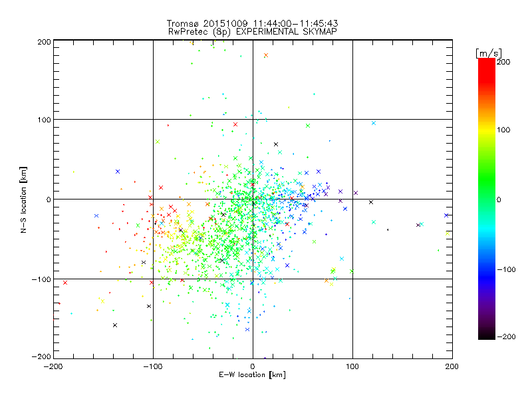Click the N-S axis tick label '-100'
532x399 pixels.
(x=41, y=279)
